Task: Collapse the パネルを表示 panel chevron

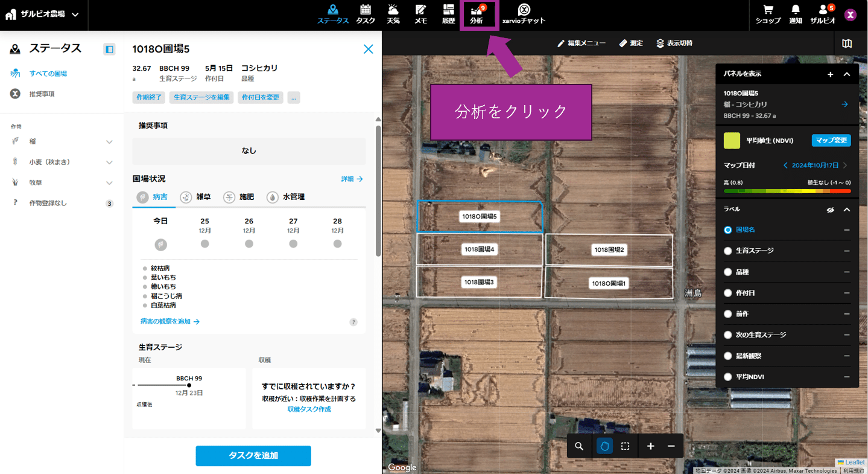Action: pos(847,74)
